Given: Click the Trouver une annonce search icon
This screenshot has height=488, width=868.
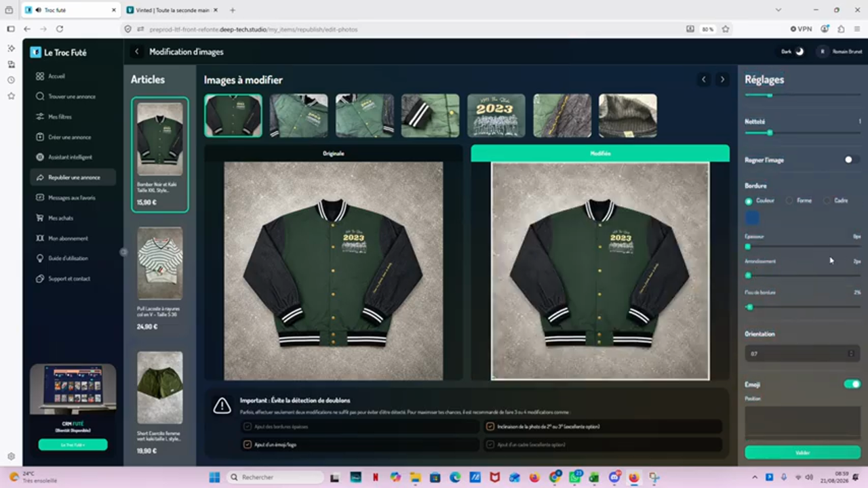Looking at the screenshot, I should (40, 96).
